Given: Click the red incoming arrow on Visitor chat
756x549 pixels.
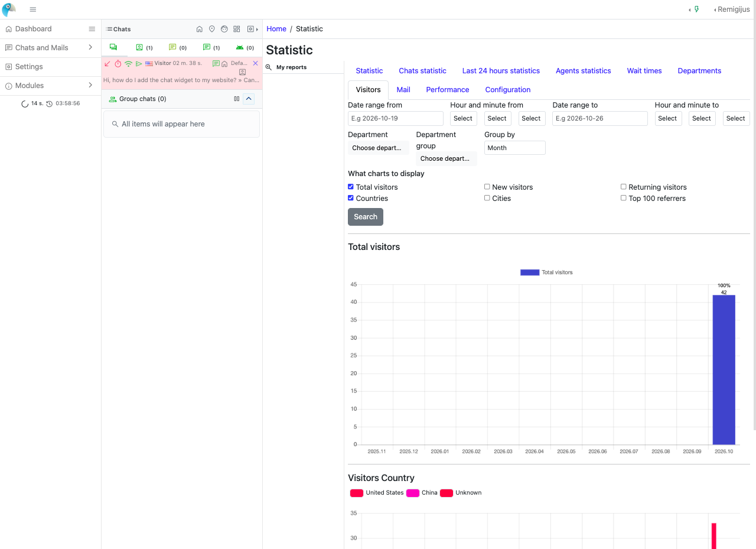Looking at the screenshot, I should (x=107, y=63).
